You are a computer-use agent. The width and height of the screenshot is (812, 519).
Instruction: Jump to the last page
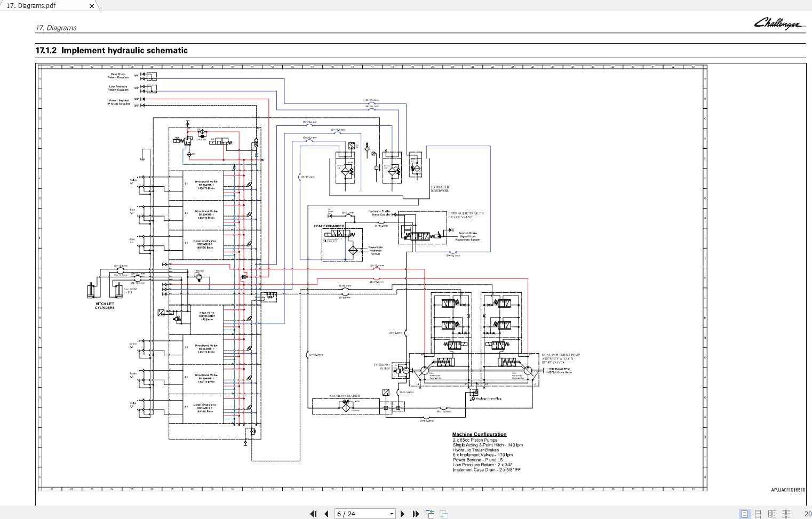click(416, 514)
